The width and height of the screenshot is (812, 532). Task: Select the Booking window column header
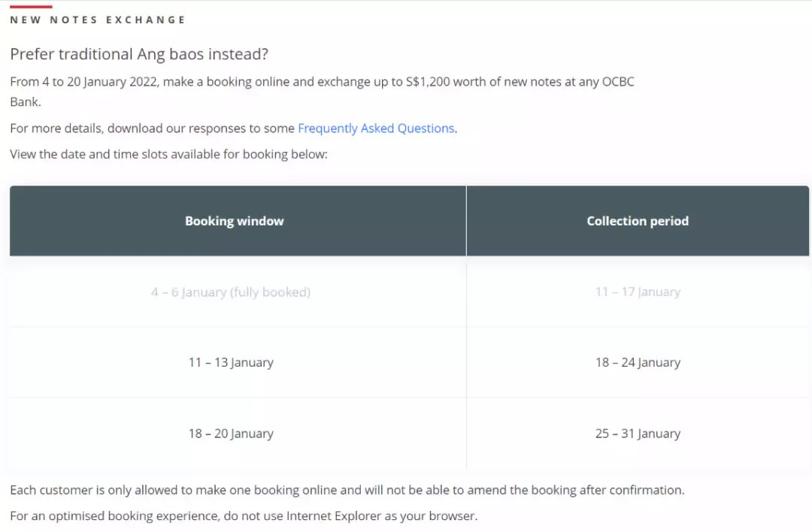tap(235, 221)
